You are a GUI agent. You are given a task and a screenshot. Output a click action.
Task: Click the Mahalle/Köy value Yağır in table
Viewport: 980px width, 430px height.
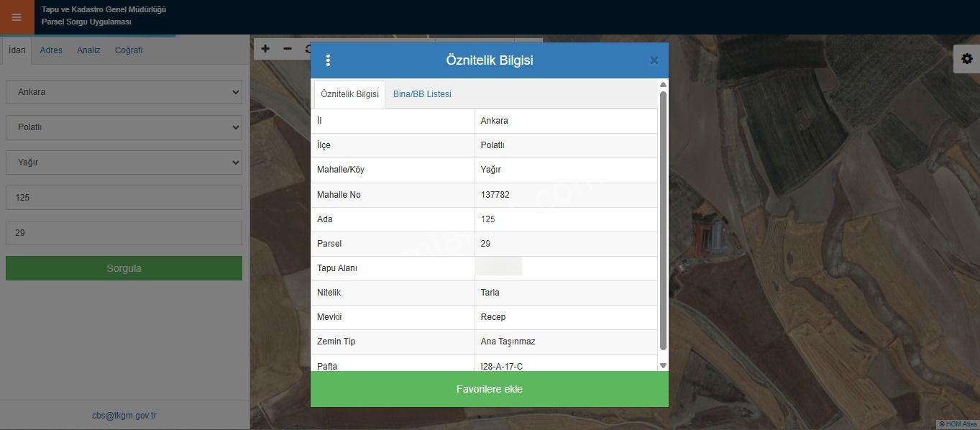click(x=490, y=170)
